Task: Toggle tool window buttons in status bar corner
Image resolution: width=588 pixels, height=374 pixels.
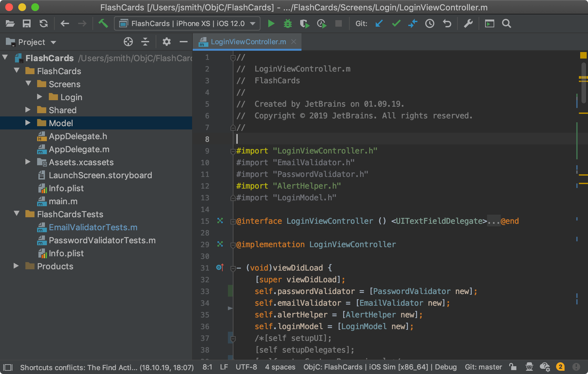Action: click(7, 367)
